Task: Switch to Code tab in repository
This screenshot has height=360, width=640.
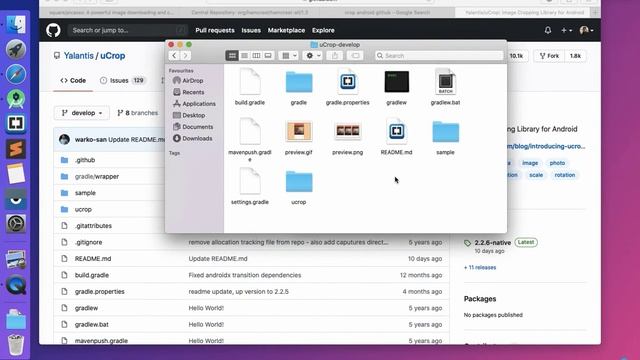Action: click(73, 80)
